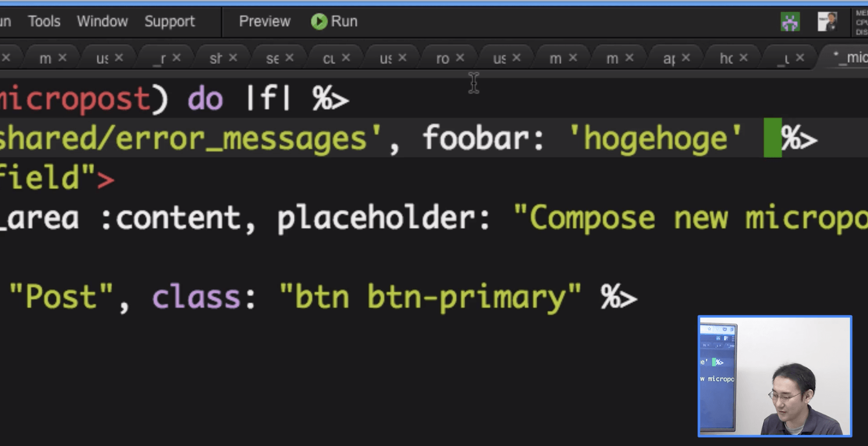Click the "Post" string in the code
The height and width of the screenshot is (446, 868).
click(x=61, y=297)
